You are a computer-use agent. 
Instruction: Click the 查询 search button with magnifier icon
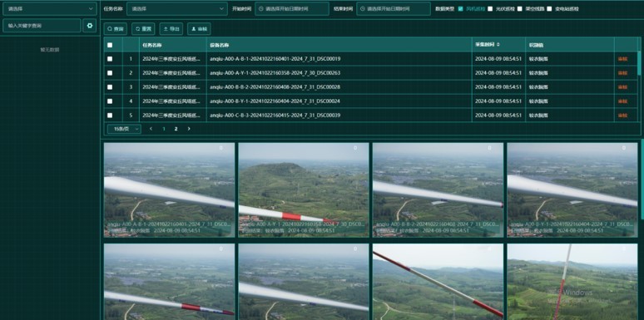[116, 29]
